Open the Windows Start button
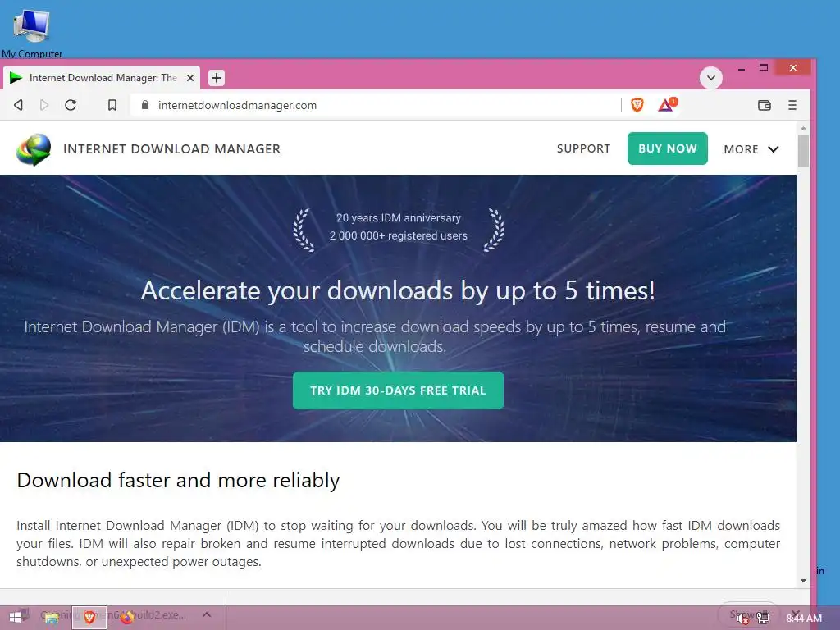 click(x=15, y=617)
